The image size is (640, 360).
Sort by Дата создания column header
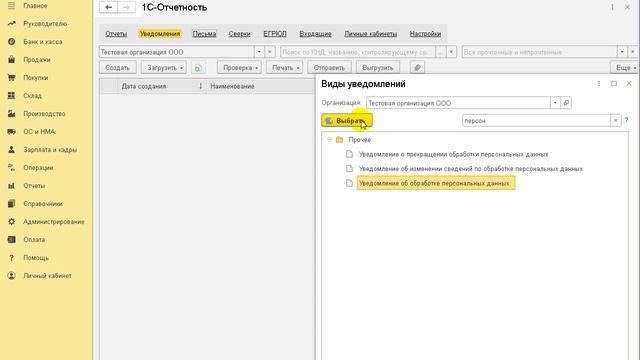point(144,86)
